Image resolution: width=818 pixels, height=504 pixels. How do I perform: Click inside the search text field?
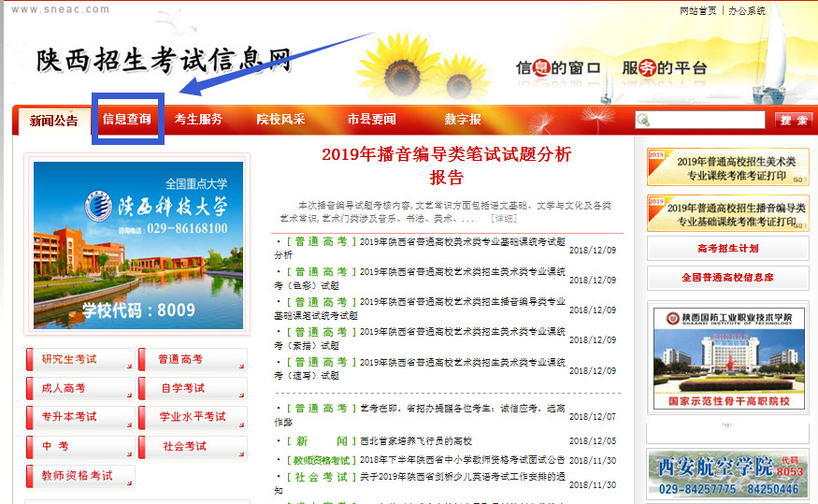click(710, 120)
